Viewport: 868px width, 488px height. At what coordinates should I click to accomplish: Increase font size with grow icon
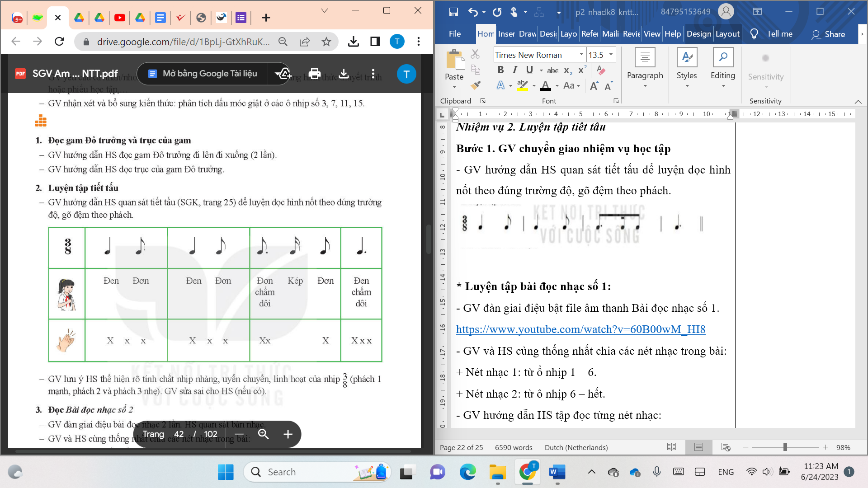(x=594, y=85)
